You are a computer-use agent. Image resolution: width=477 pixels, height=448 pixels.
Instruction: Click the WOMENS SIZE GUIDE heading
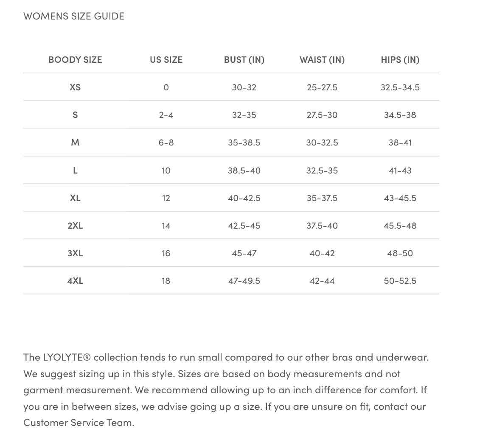pos(74,16)
